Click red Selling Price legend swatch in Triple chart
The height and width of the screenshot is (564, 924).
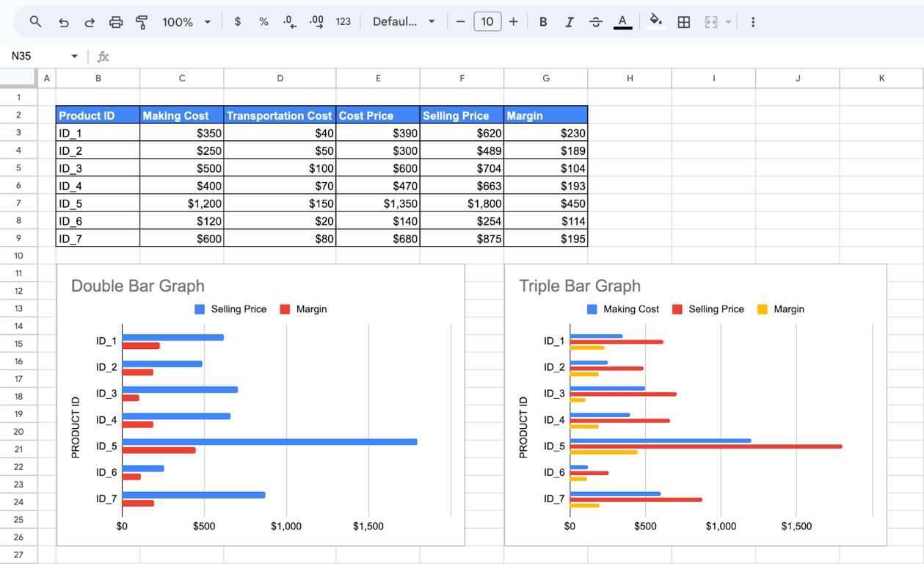(677, 309)
